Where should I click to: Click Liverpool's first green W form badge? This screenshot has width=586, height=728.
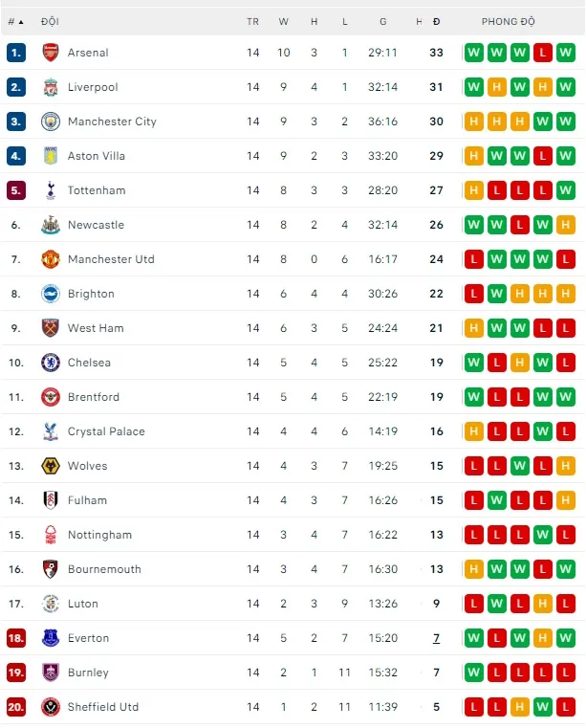coord(473,87)
